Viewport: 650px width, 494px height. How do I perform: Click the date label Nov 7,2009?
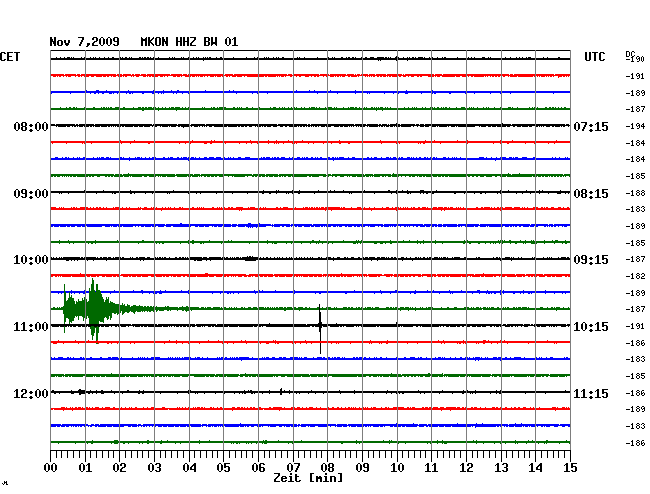(x=85, y=42)
